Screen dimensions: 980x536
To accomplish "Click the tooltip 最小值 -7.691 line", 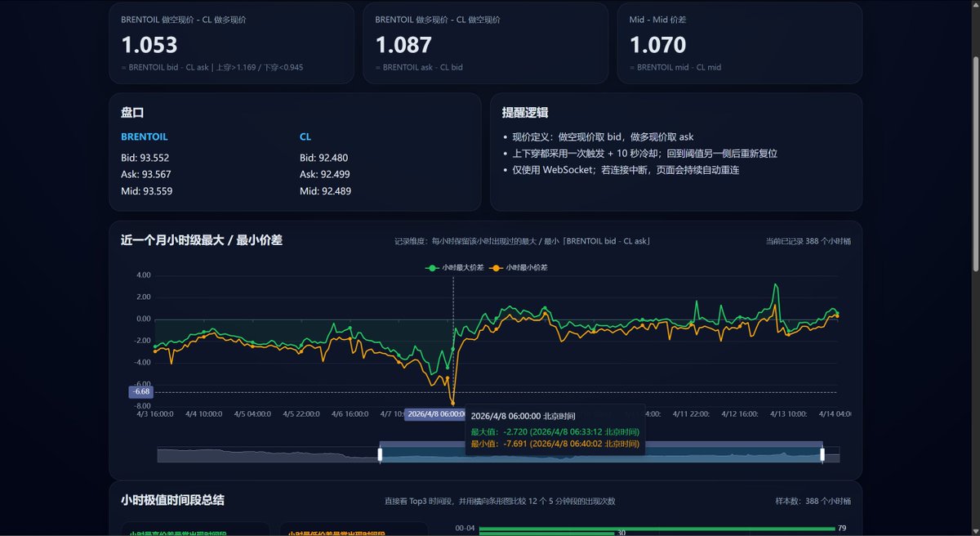I will tap(555, 444).
